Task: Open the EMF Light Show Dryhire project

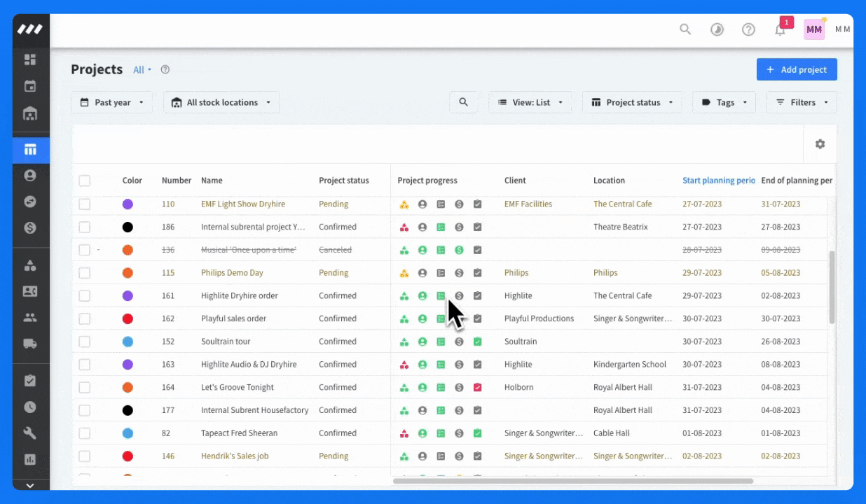Action: point(243,204)
